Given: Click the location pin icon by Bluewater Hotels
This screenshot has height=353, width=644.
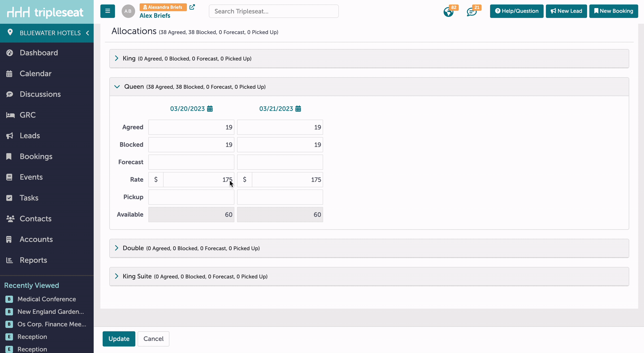Looking at the screenshot, I should click(10, 32).
